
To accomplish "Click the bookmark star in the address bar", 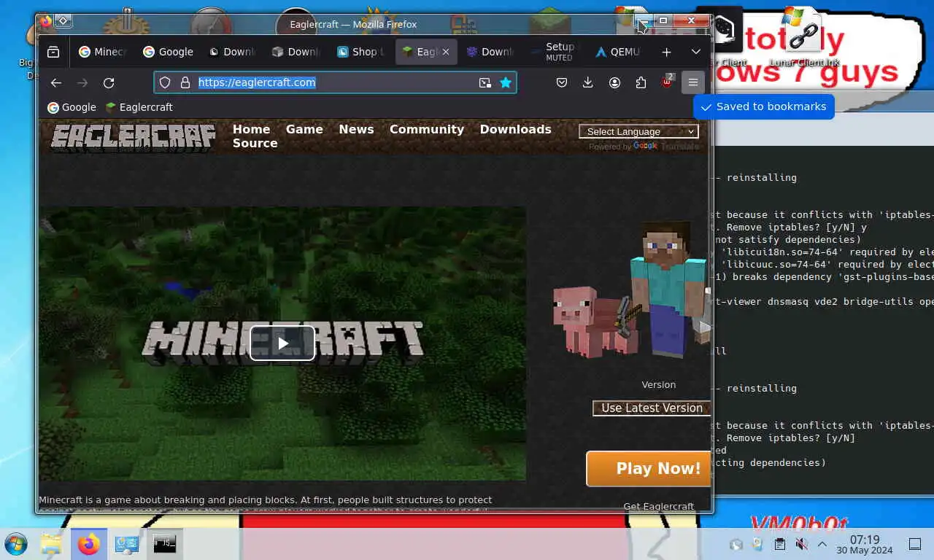I will coord(505,82).
